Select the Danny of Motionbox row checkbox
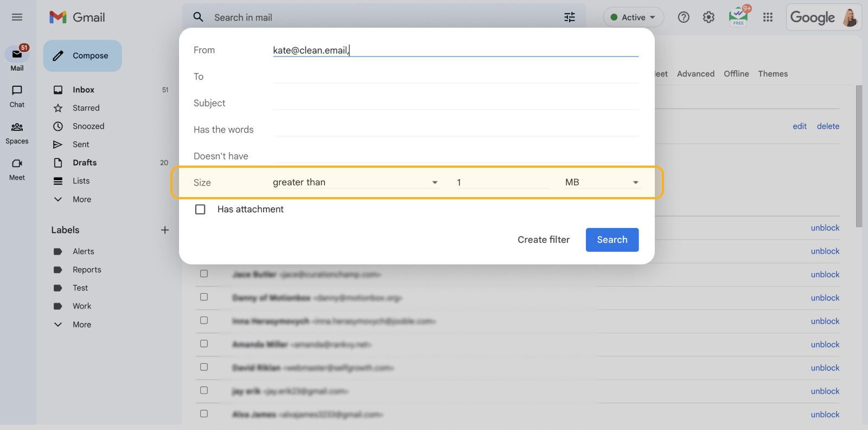 pyautogui.click(x=204, y=297)
